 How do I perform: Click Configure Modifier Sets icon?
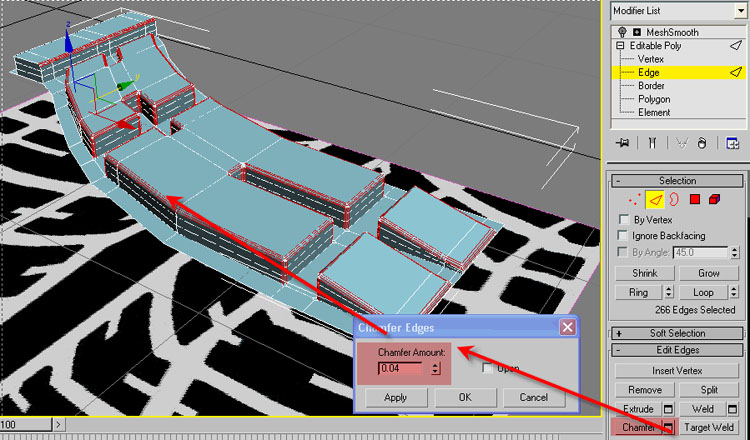click(733, 143)
